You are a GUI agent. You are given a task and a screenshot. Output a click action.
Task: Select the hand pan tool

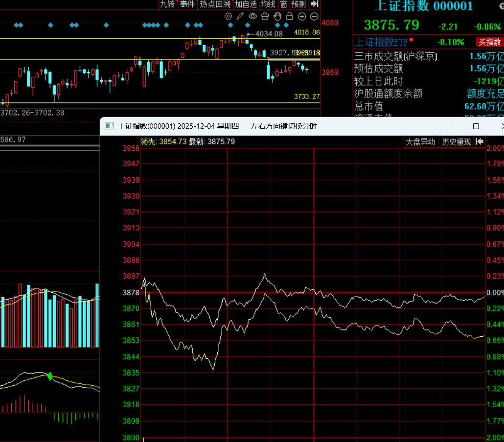click(277, 16)
